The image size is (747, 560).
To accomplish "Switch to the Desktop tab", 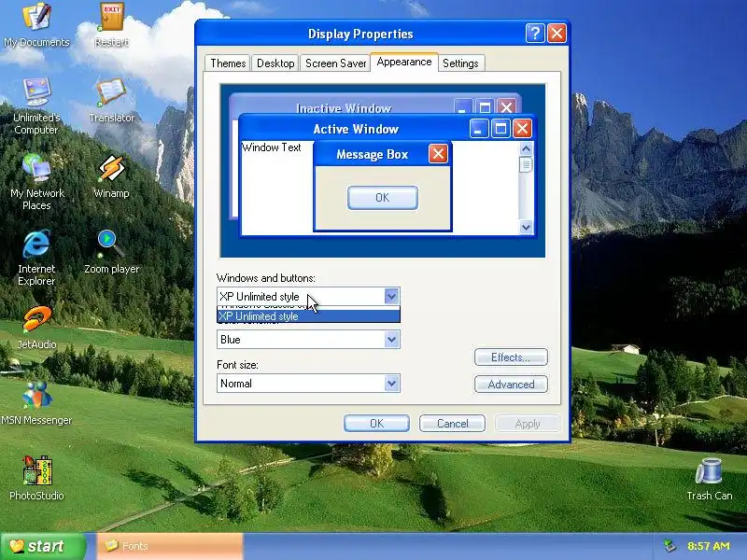I will point(275,63).
